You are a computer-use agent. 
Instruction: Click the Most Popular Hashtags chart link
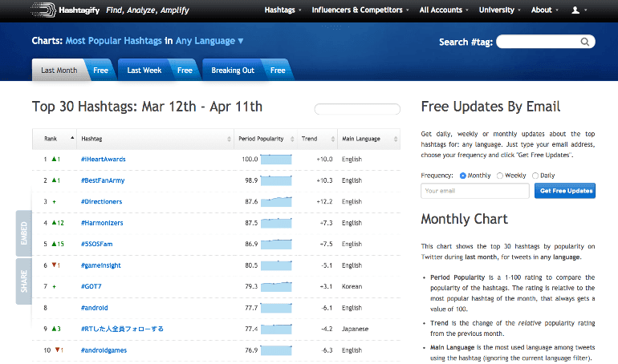(x=113, y=41)
